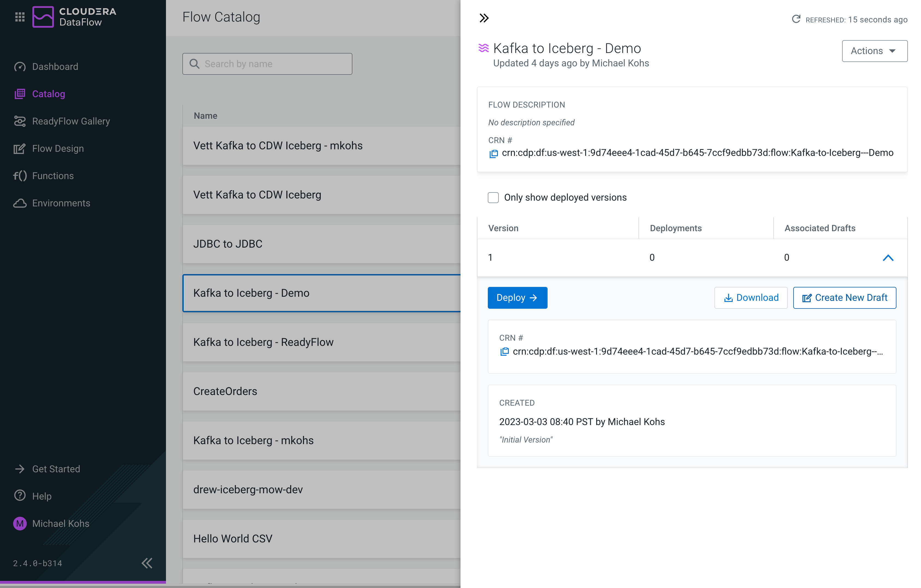Collapse the left navigation sidebar
This screenshot has height=588, width=921.
pyautogui.click(x=147, y=563)
